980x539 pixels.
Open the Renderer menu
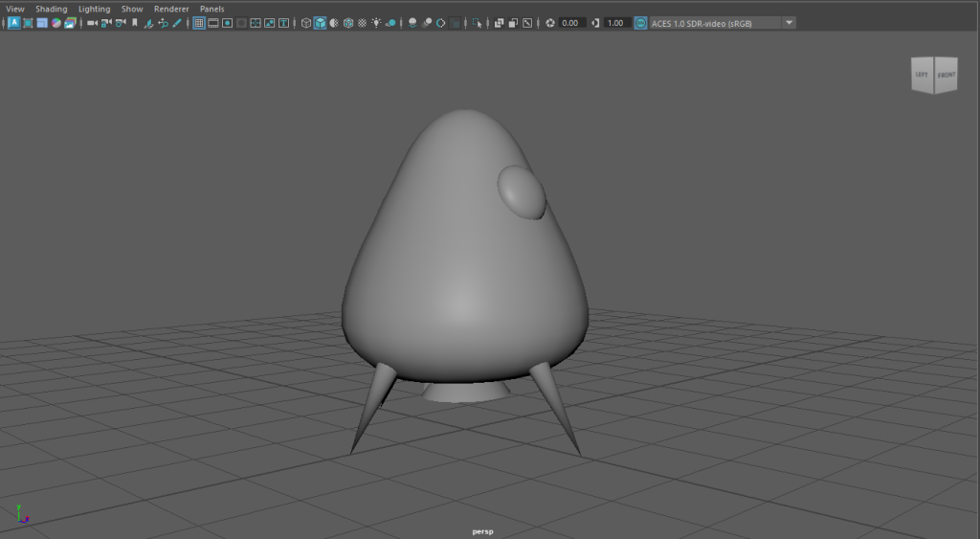coord(170,9)
